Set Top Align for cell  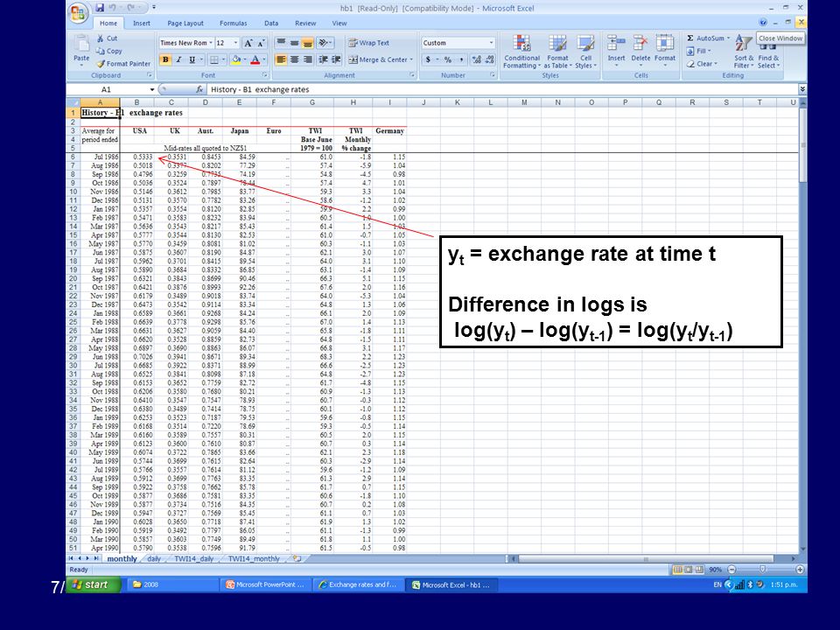point(281,43)
